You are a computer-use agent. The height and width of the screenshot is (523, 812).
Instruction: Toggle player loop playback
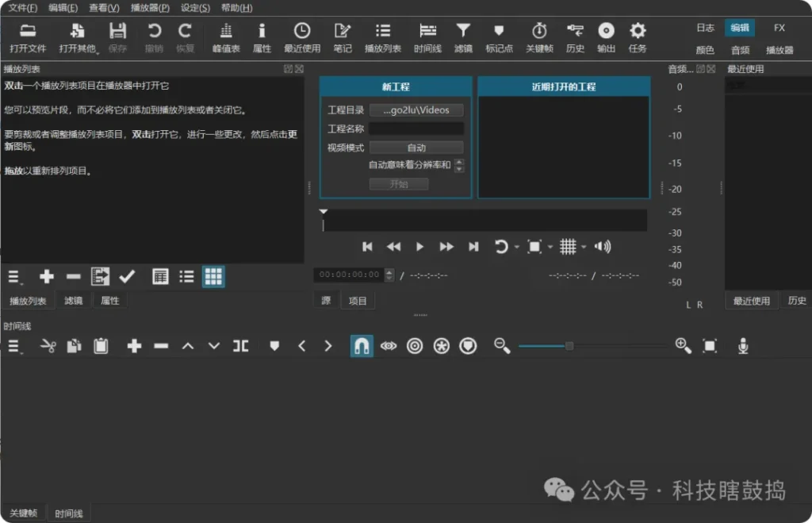point(501,247)
